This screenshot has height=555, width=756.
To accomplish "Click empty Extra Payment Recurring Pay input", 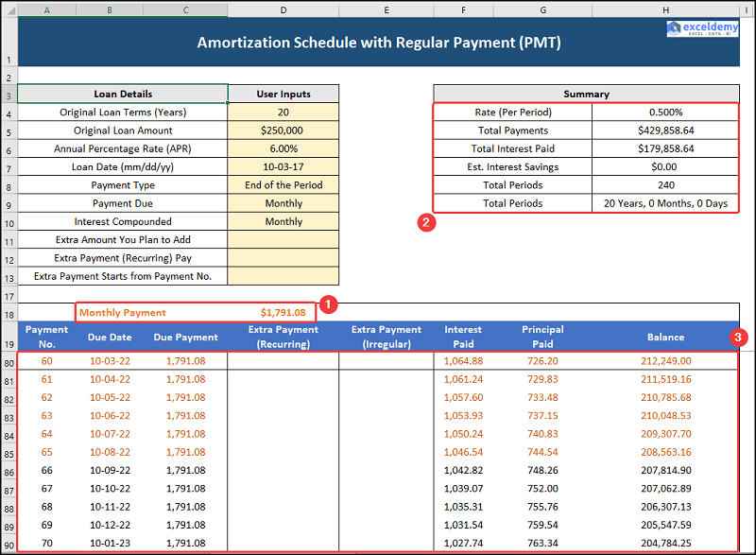I will 283,258.
